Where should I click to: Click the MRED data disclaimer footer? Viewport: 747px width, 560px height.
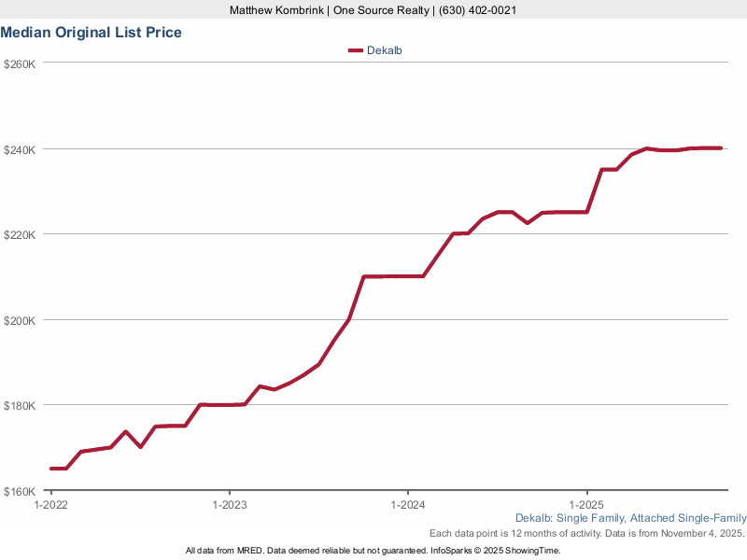point(373,551)
